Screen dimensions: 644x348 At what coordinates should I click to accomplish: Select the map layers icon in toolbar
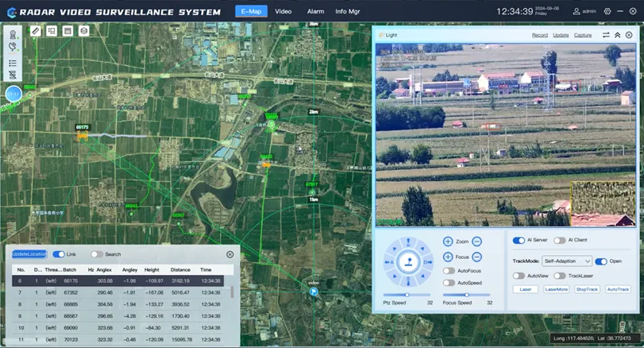[x=84, y=31]
